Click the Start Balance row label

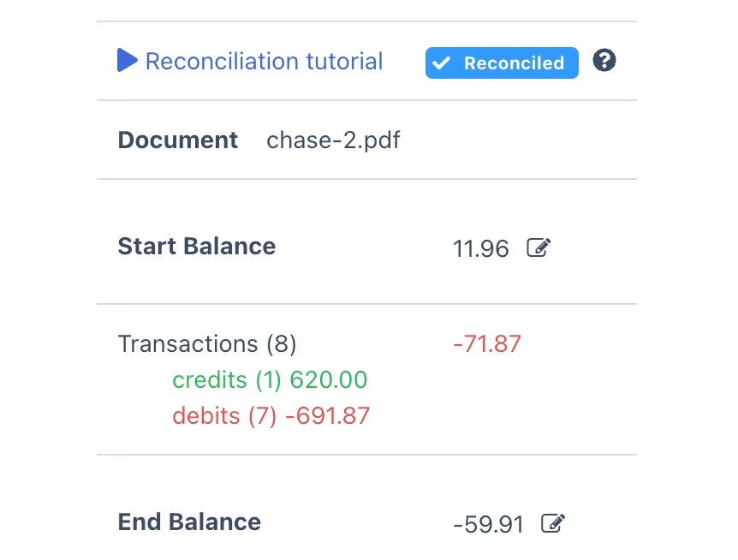point(196,246)
